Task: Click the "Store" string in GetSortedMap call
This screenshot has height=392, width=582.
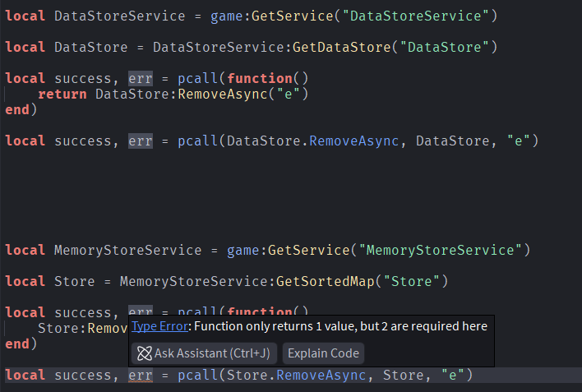Action: (412, 281)
